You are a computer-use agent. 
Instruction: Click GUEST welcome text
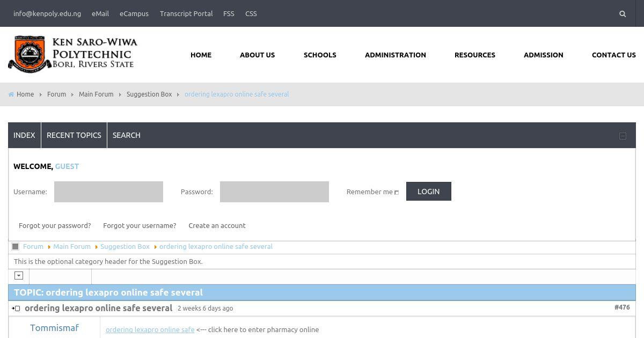click(67, 166)
